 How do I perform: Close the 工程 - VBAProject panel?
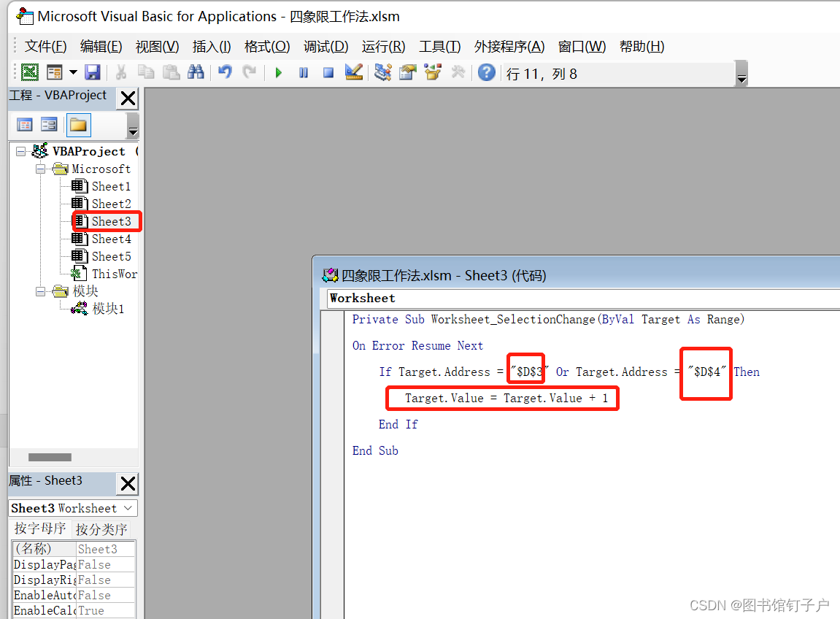point(128,99)
